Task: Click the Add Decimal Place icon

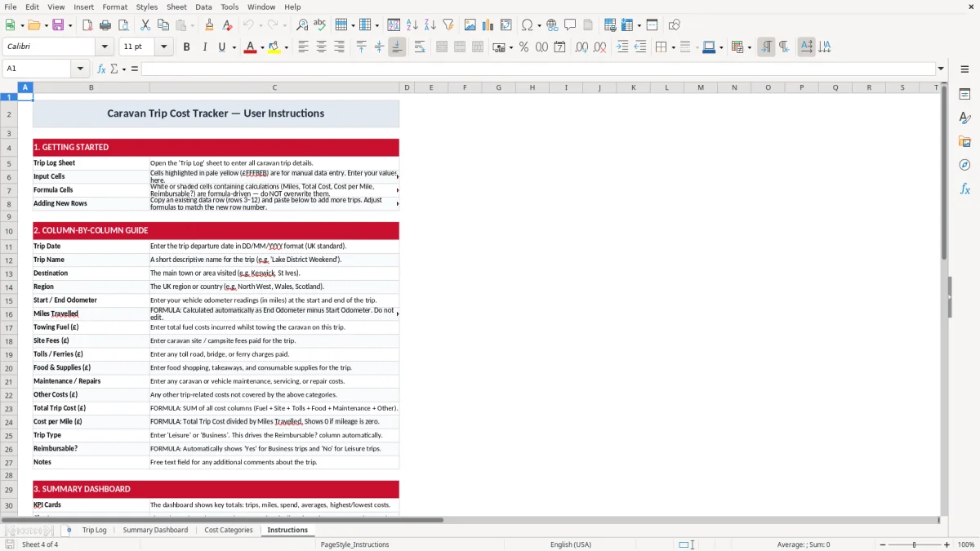Action: click(x=581, y=47)
